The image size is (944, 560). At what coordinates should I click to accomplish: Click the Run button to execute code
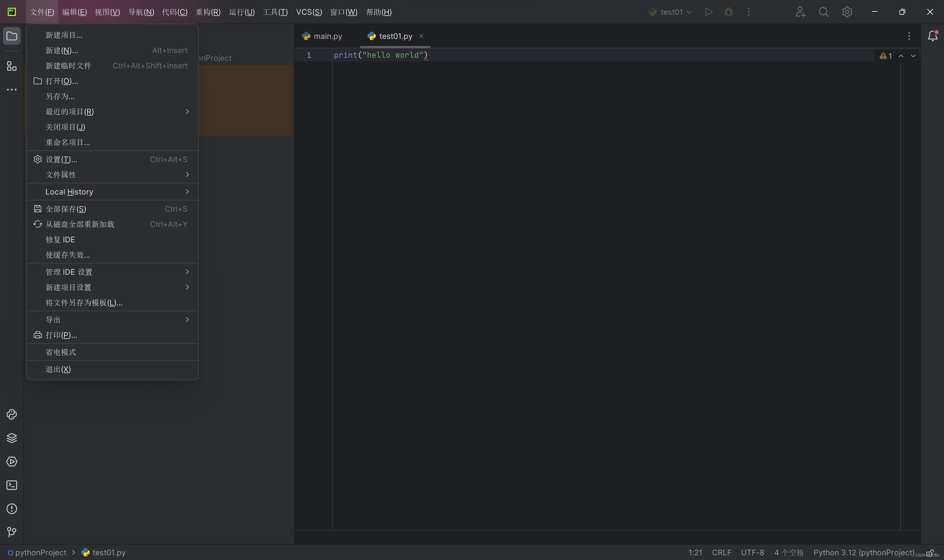pos(709,12)
